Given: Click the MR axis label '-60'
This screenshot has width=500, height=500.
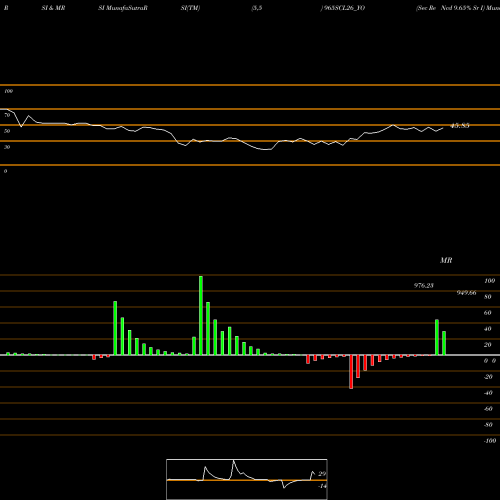Looking at the screenshot, I should tap(488, 409).
